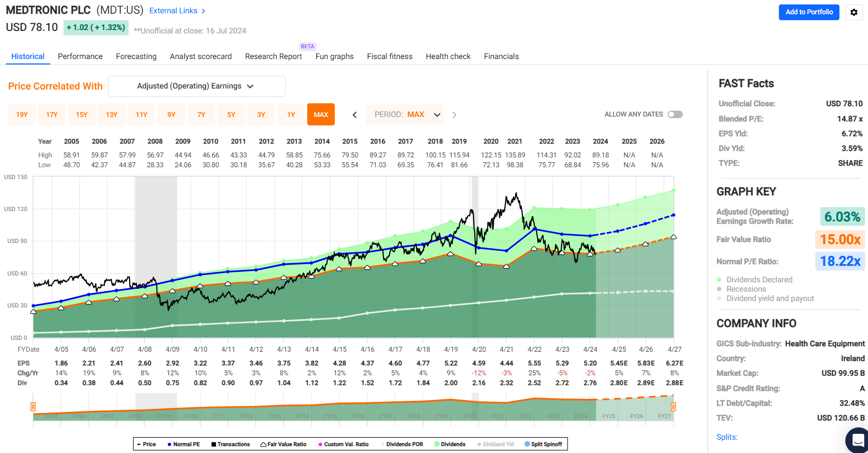Click the Add to Portfolio button
The width and height of the screenshot is (868, 453).
[x=808, y=12]
